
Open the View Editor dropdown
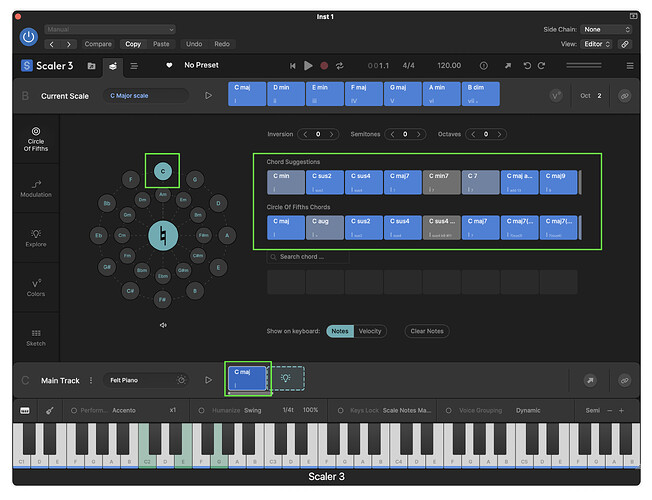(x=597, y=44)
